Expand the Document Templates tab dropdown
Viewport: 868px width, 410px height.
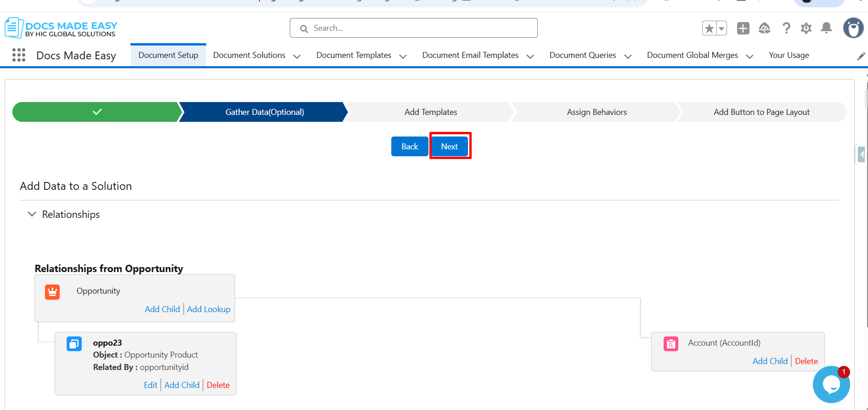point(403,56)
